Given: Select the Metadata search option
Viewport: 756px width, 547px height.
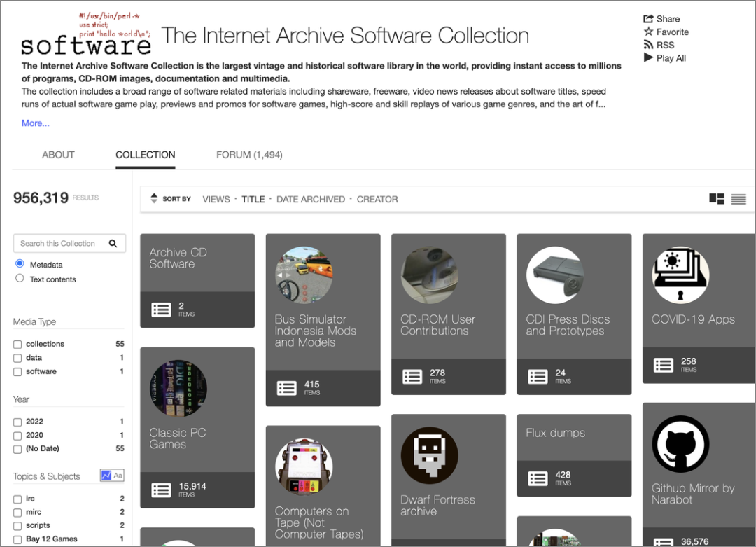Looking at the screenshot, I should pyautogui.click(x=20, y=264).
